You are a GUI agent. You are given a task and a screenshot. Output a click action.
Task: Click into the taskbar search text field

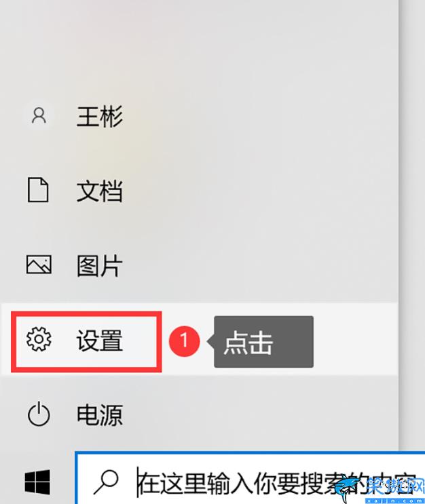[x=251, y=478]
